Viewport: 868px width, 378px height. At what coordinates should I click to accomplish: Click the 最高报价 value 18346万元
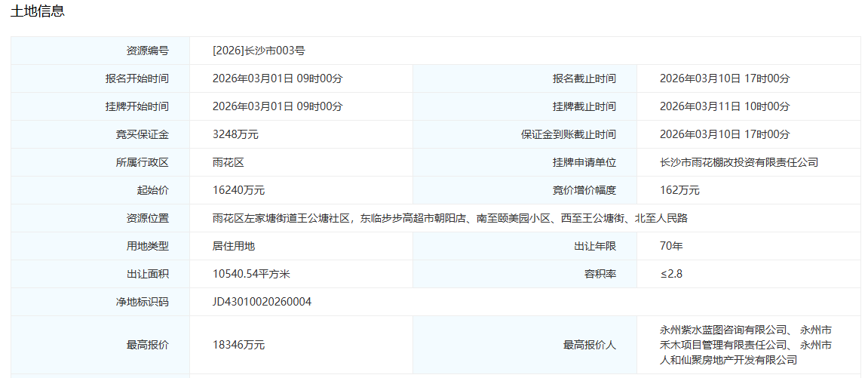(238, 345)
